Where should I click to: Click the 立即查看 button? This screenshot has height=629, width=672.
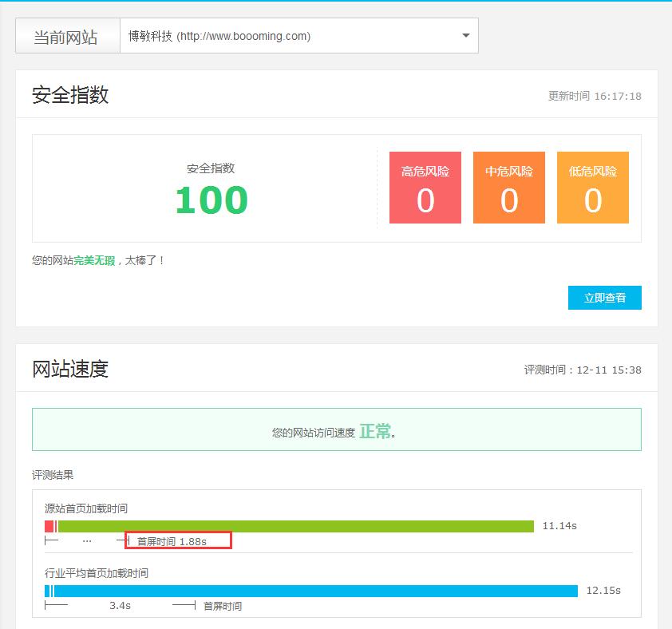pos(604,297)
